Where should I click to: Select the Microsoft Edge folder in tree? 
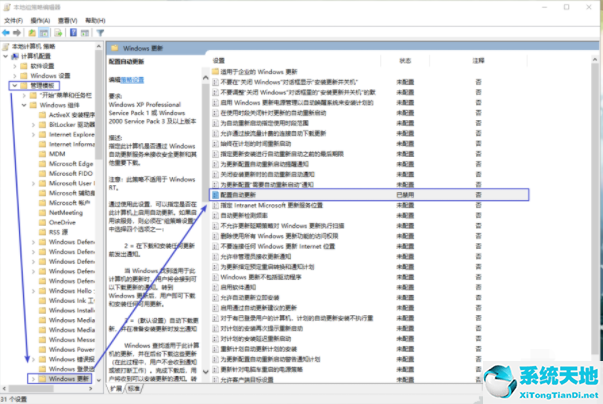72,163
